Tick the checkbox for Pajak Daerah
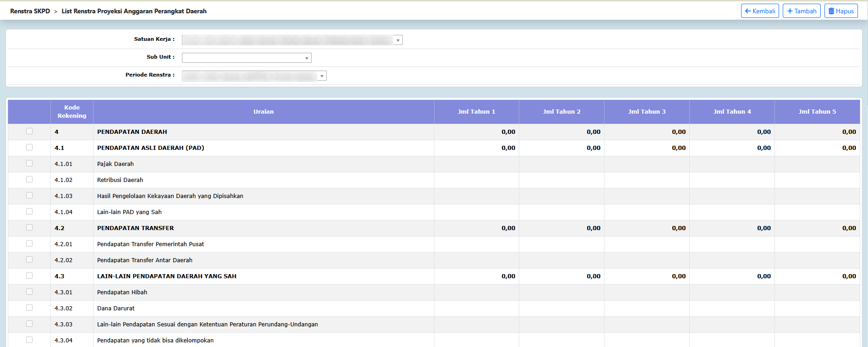 (x=29, y=164)
